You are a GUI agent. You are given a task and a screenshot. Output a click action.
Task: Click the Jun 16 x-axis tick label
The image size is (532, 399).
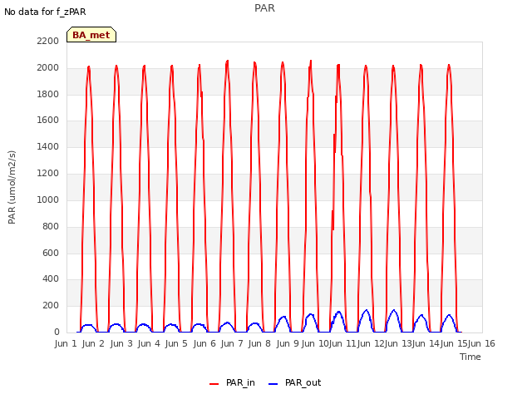tap(481, 343)
